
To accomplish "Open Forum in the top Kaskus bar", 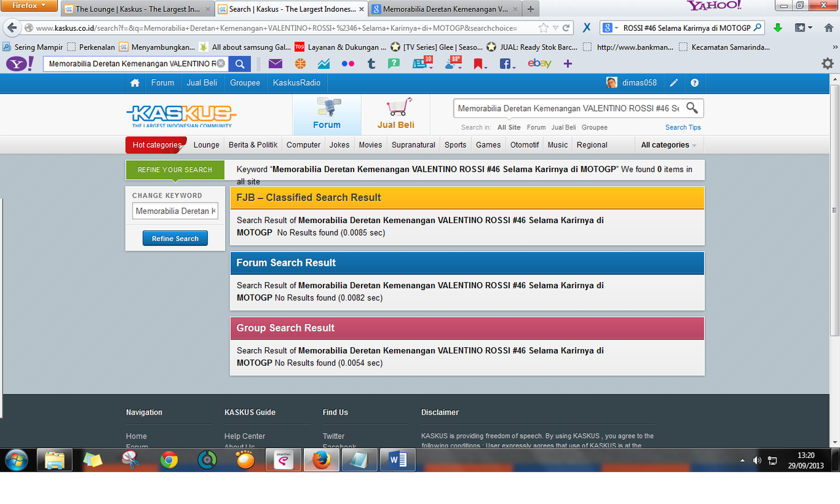I will click(163, 83).
